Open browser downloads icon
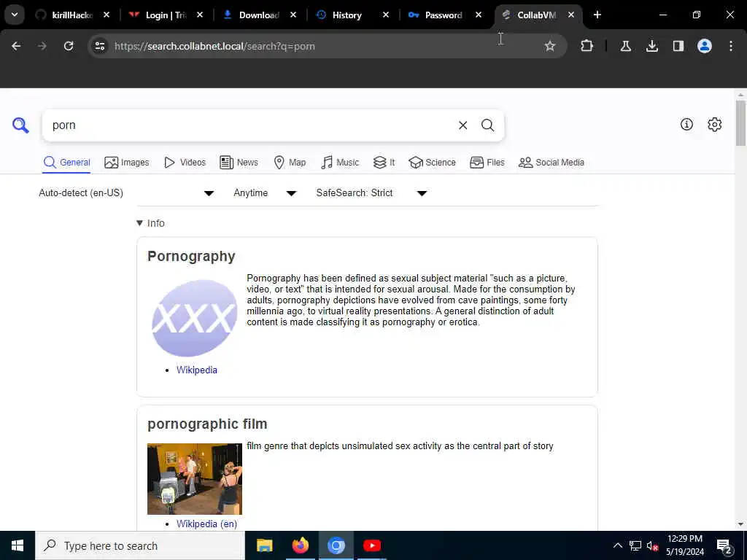The width and height of the screenshot is (747, 560). pos(651,46)
